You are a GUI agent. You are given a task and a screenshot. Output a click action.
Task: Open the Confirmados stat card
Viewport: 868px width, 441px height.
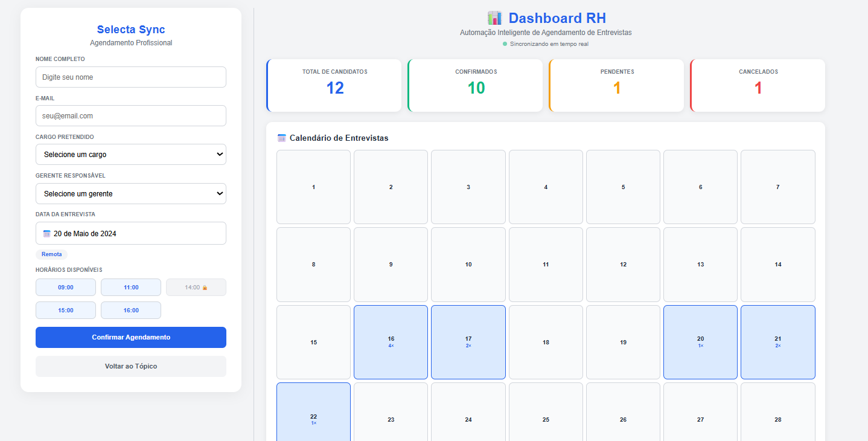click(x=476, y=85)
